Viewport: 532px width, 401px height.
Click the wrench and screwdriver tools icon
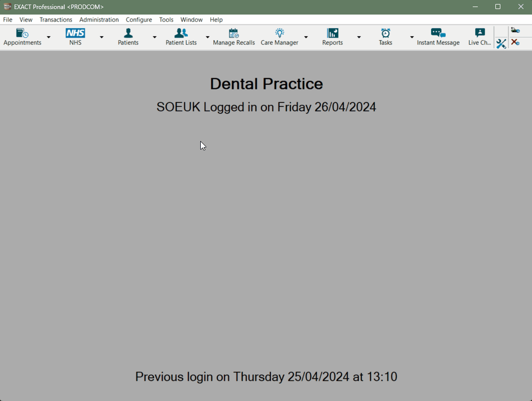tap(500, 44)
